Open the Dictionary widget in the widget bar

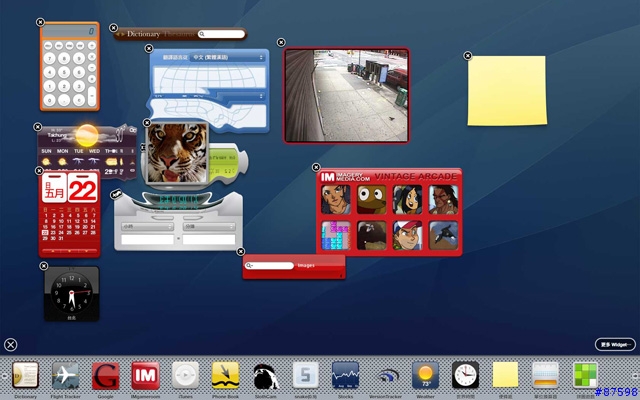coord(25,375)
